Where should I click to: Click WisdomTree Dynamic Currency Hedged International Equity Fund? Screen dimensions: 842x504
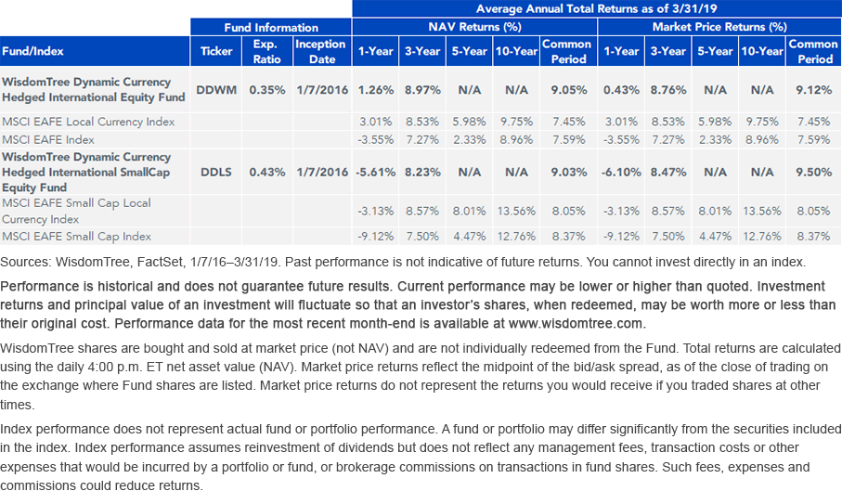tap(94, 90)
